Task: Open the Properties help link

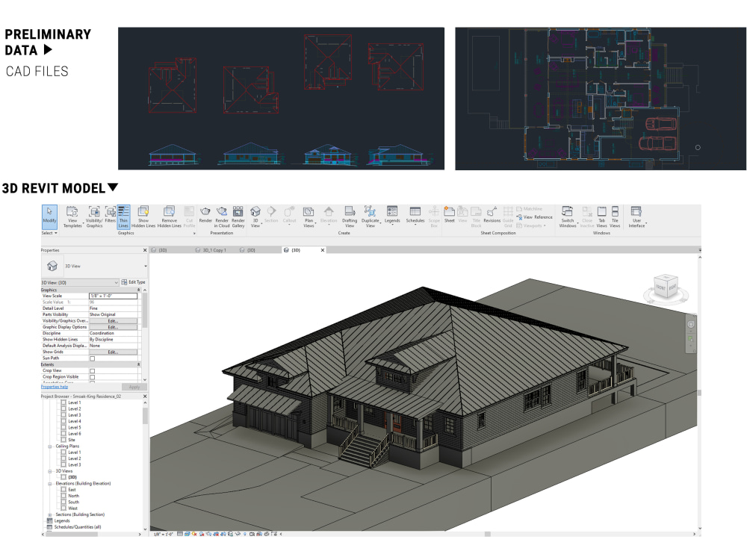Action: tap(54, 387)
